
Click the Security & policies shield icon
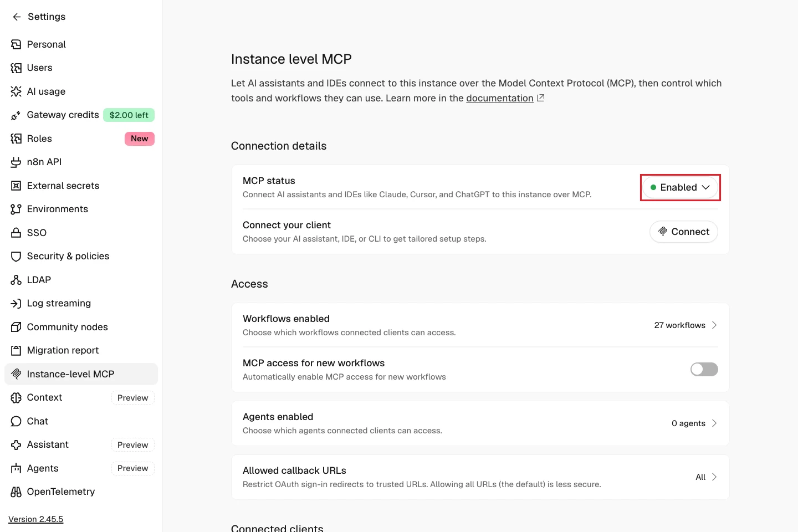tap(16, 256)
